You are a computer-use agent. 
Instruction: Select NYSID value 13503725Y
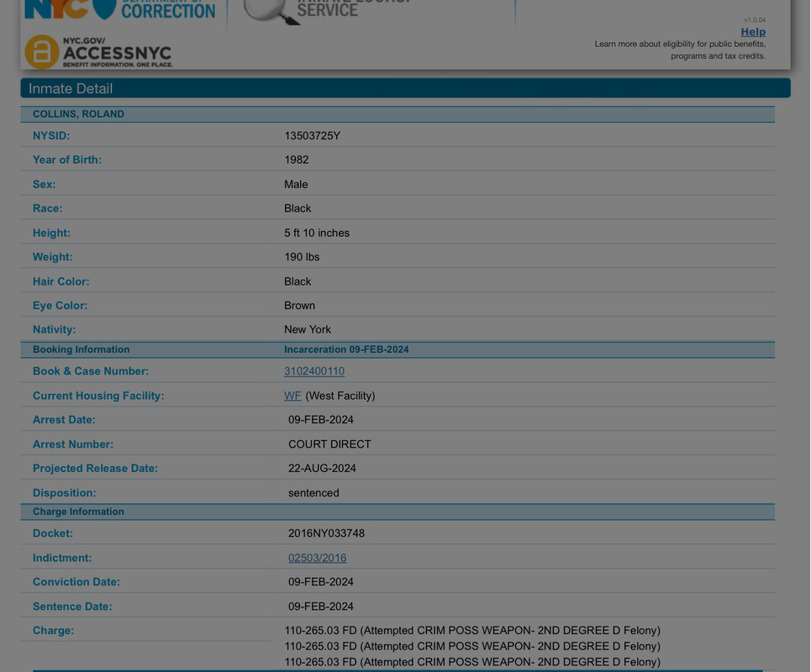coord(313,136)
